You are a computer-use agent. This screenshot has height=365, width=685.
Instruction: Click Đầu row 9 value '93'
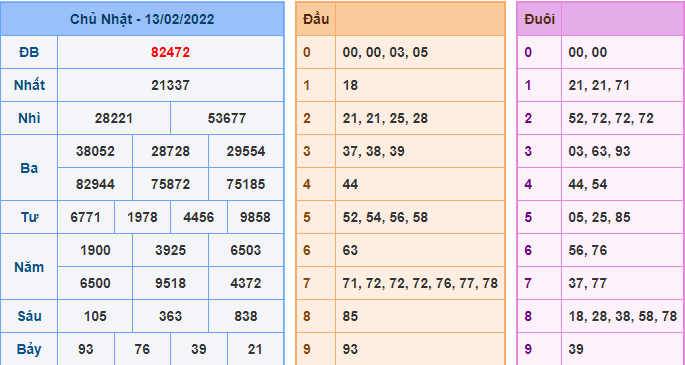(x=350, y=349)
